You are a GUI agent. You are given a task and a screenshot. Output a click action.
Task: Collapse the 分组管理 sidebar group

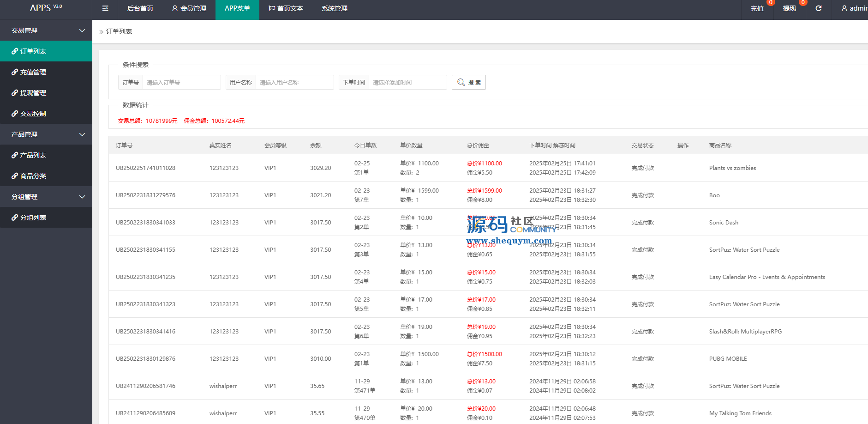pyautogui.click(x=46, y=197)
